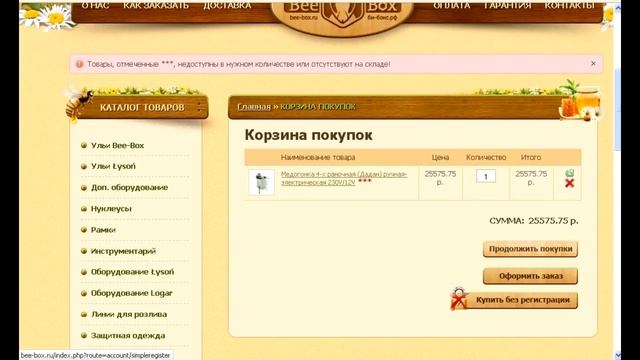Open 'Защитная одежда' catalog category
This screenshot has height=360, width=640.
(128, 336)
